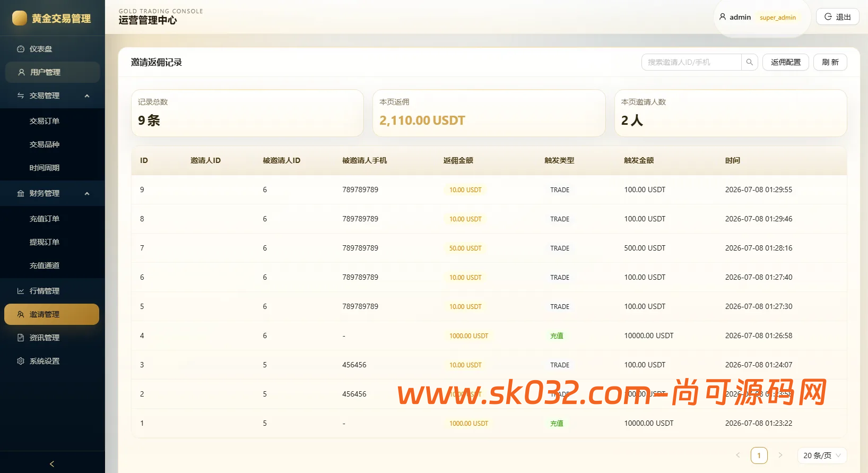Click the user management person icon
The height and width of the screenshot is (473, 868).
point(22,72)
